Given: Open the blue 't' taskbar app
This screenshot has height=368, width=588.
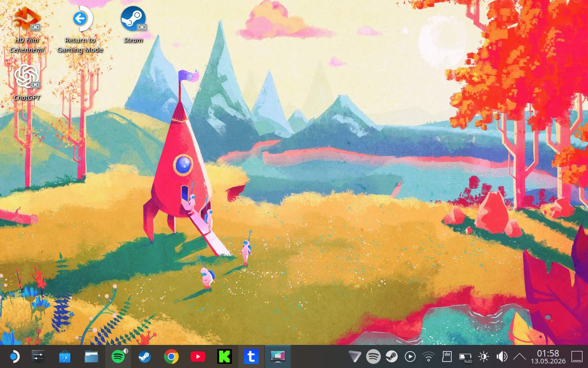Looking at the screenshot, I should tap(251, 356).
